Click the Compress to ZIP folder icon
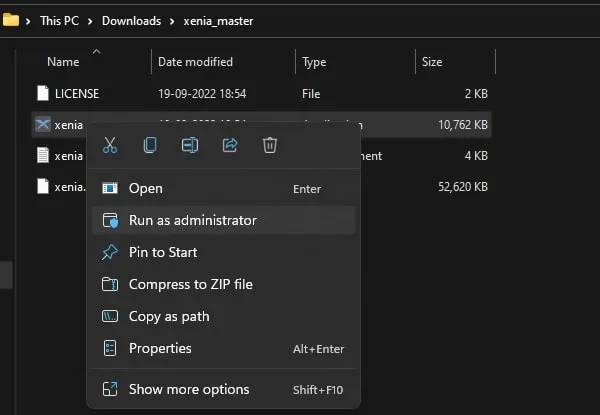The height and width of the screenshot is (415, 600). pos(110,284)
